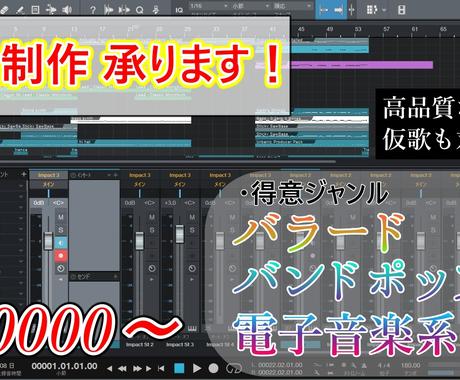
Task: Click the first channel volume fader
Action: coord(48,241)
